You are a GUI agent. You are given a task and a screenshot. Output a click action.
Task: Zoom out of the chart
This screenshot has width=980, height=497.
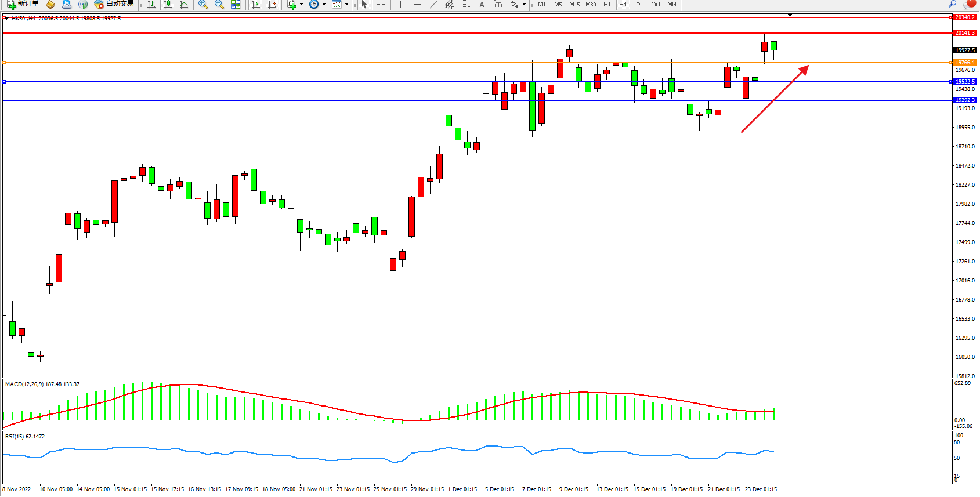(x=219, y=5)
